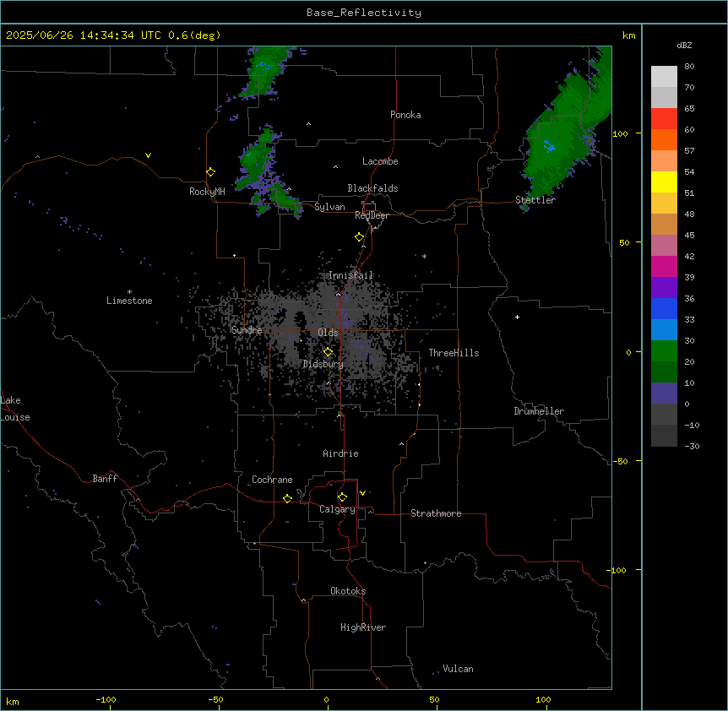The image size is (728, 711).
Task: Click the dBZ legend heading
Action: coord(684,45)
